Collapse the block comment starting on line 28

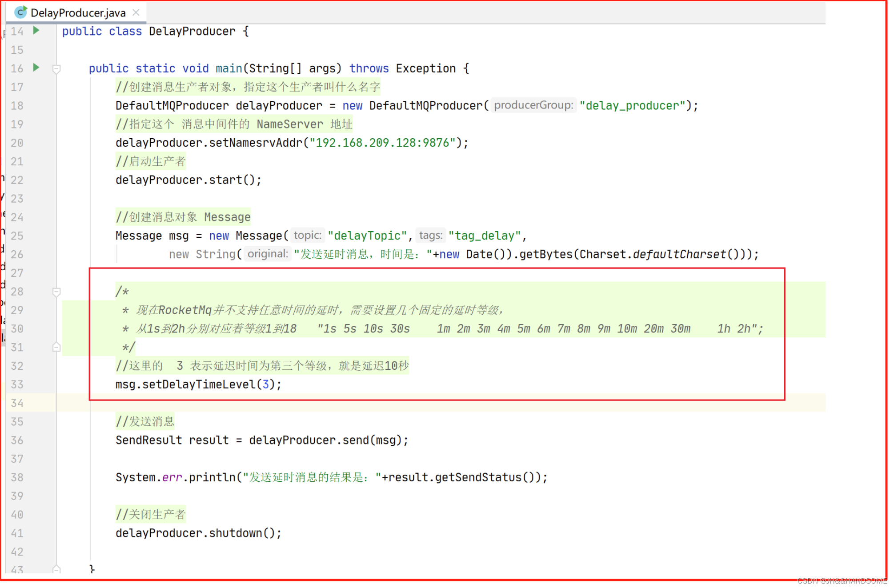(x=56, y=292)
